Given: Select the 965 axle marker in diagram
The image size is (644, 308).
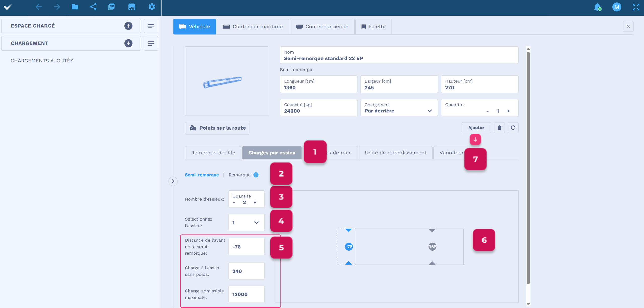Looking at the screenshot, I should click(x=432, y=247).
